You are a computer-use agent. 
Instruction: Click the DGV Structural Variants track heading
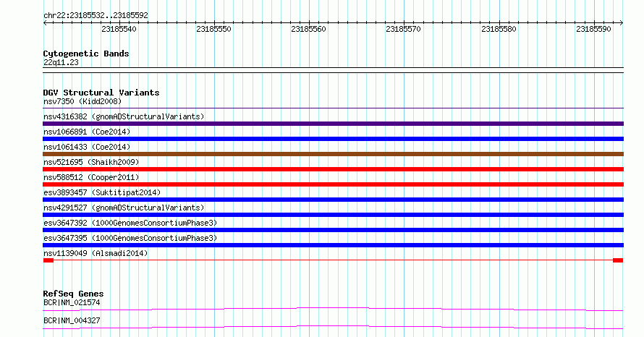click(x=101, y=93)
